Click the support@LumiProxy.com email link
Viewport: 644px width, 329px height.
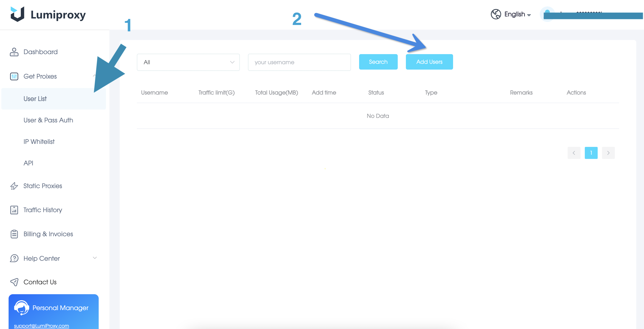coord(41,326)
